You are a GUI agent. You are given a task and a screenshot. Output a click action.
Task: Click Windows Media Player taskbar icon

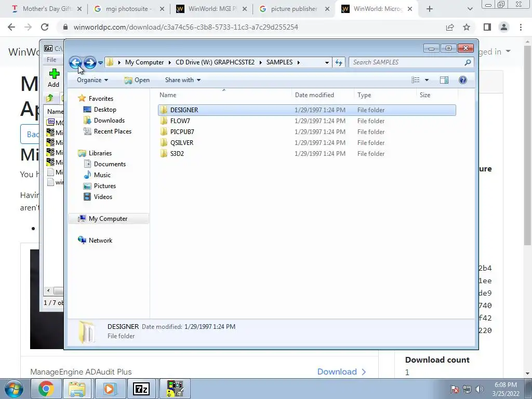[109, 389]
